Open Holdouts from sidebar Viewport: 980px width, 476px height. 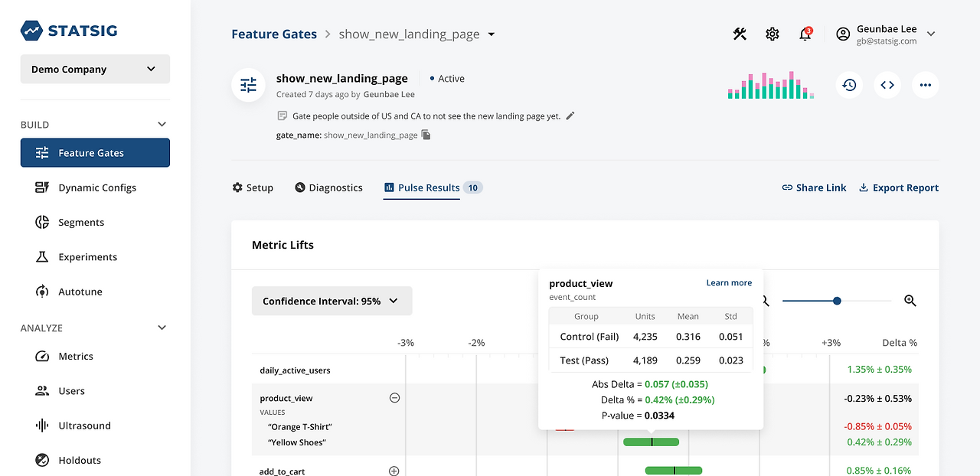coord(80,460)
